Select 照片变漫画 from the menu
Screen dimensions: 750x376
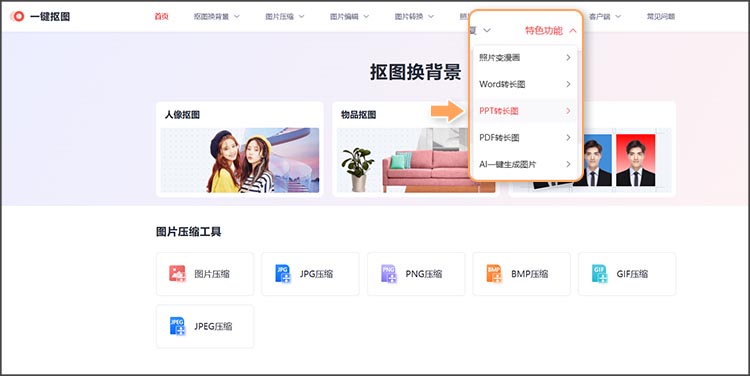pos(525,57)
